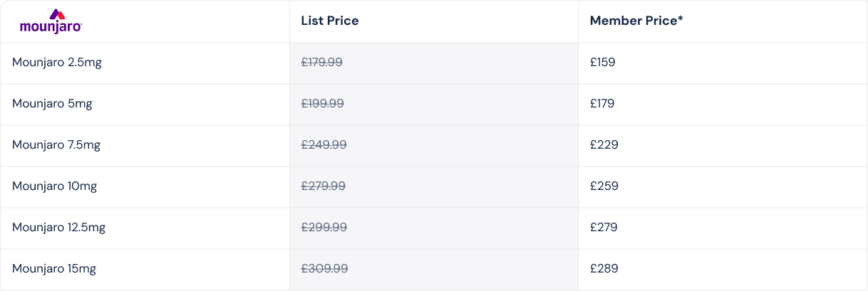Click the struck-through £179.99 list price
Screen dimensions: 868x291
click(322, 63)
